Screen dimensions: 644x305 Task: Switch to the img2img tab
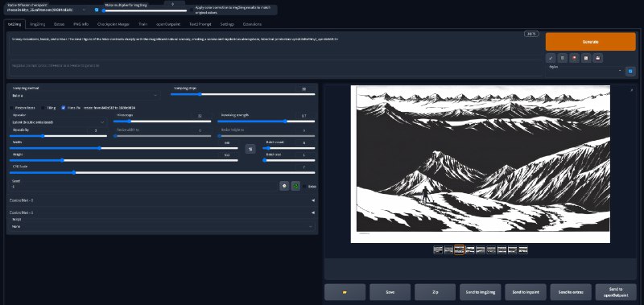37,24
